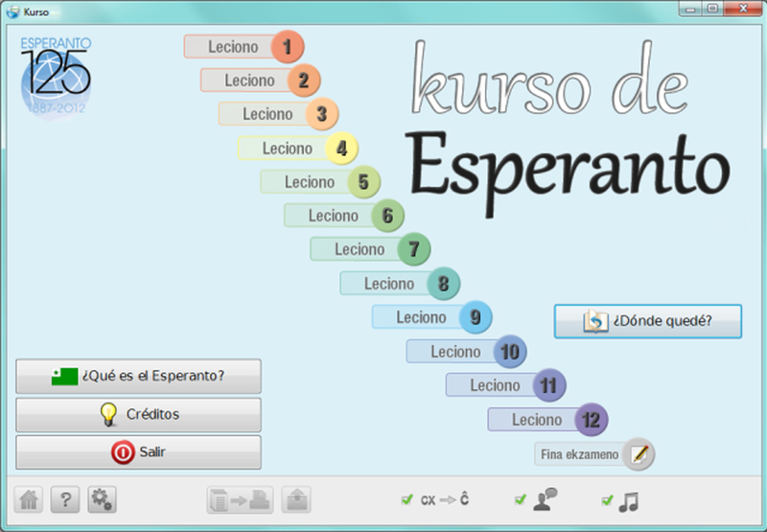Close the Kurso window
Viewport: 767px width, 532px height.
coord(743,9)
